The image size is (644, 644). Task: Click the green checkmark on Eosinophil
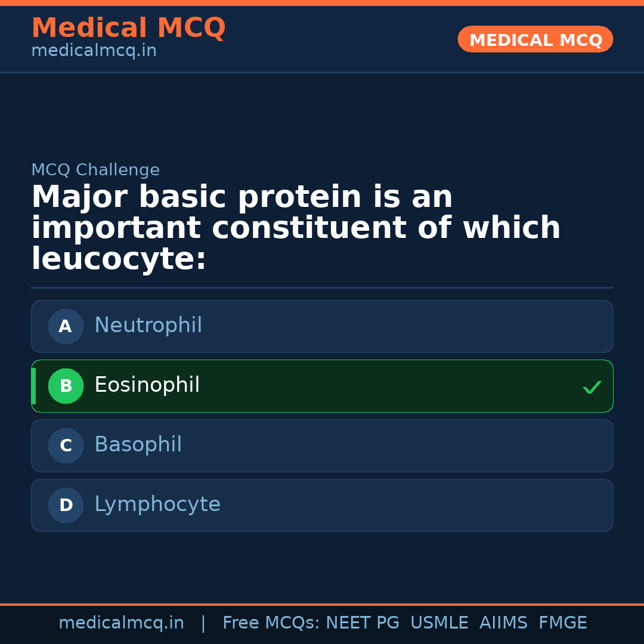point(592,388)
